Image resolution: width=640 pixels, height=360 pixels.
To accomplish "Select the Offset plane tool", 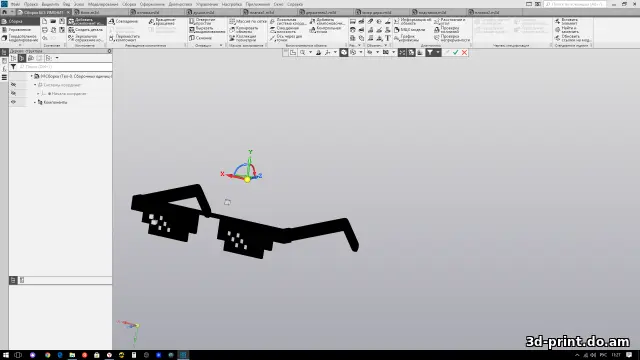I will click(x=285, y=30).
